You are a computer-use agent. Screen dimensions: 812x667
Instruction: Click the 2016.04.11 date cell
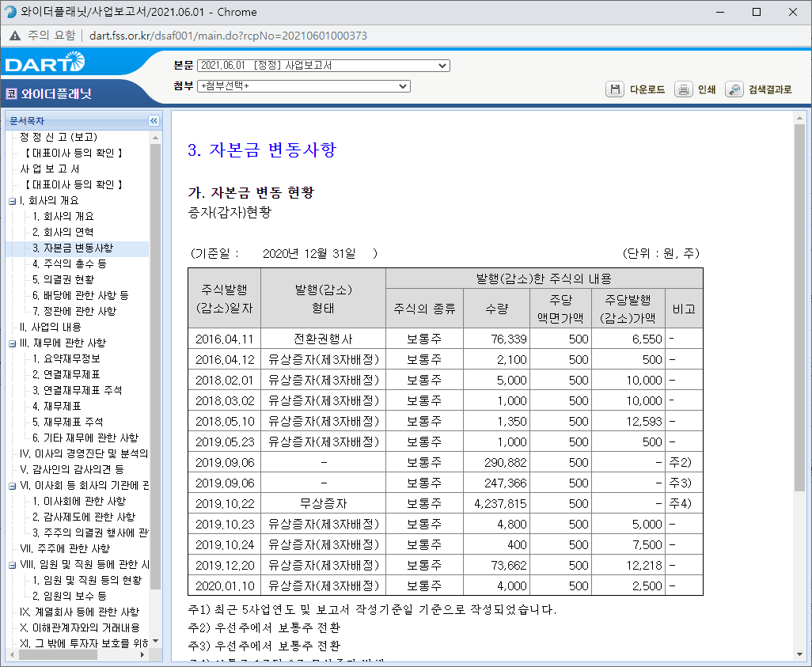(x=224, y=339)
